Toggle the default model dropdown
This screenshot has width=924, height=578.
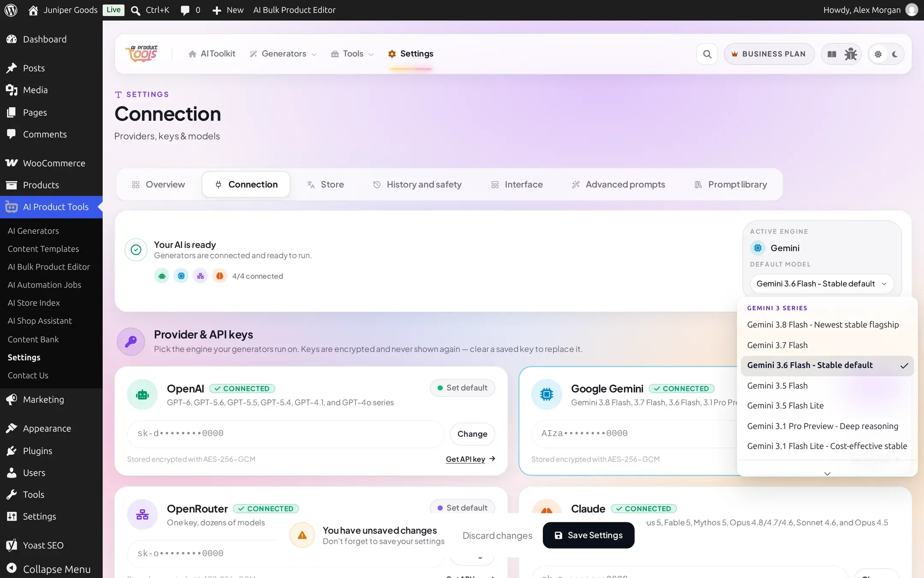821,283
